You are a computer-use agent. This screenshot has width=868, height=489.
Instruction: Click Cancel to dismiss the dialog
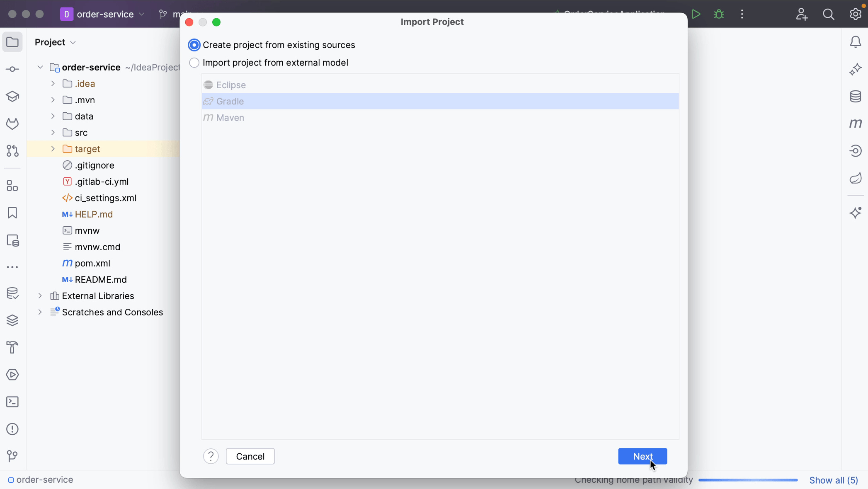point(250,456)
